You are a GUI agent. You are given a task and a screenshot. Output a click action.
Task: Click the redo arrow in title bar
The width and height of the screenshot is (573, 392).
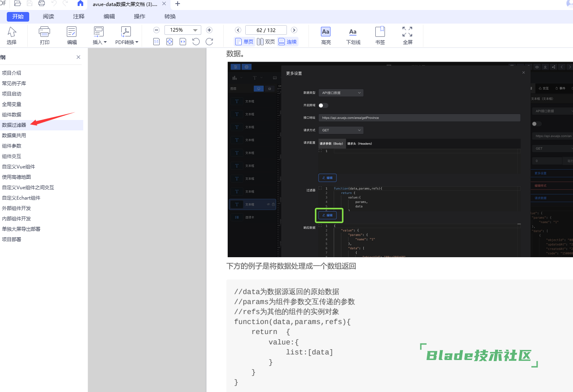coord(65,4)
